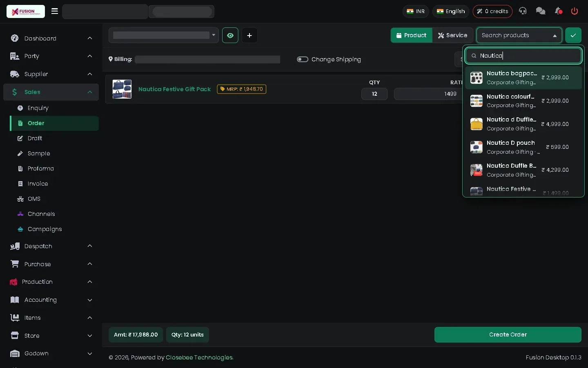Screen dimensions: 588x368
Task: Expand the Dashboard section
Action: pyautogui.click(x=51, y=38)
